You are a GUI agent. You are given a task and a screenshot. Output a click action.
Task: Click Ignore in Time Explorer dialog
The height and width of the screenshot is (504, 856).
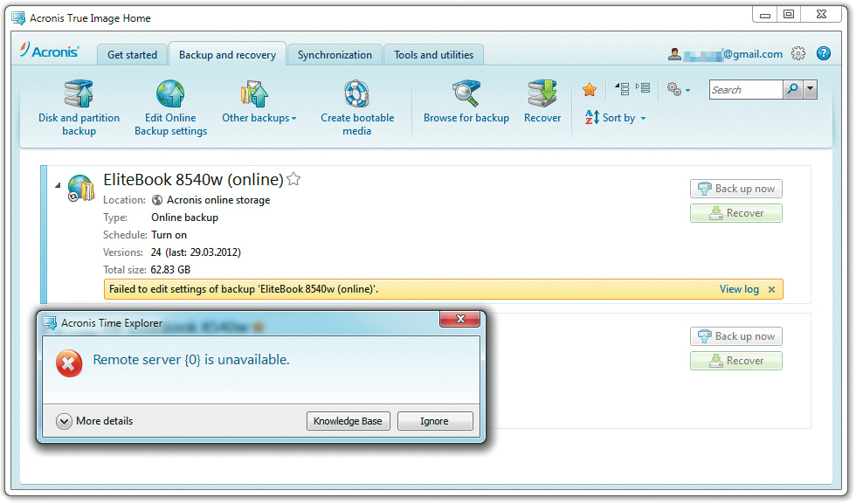point(435,421)
